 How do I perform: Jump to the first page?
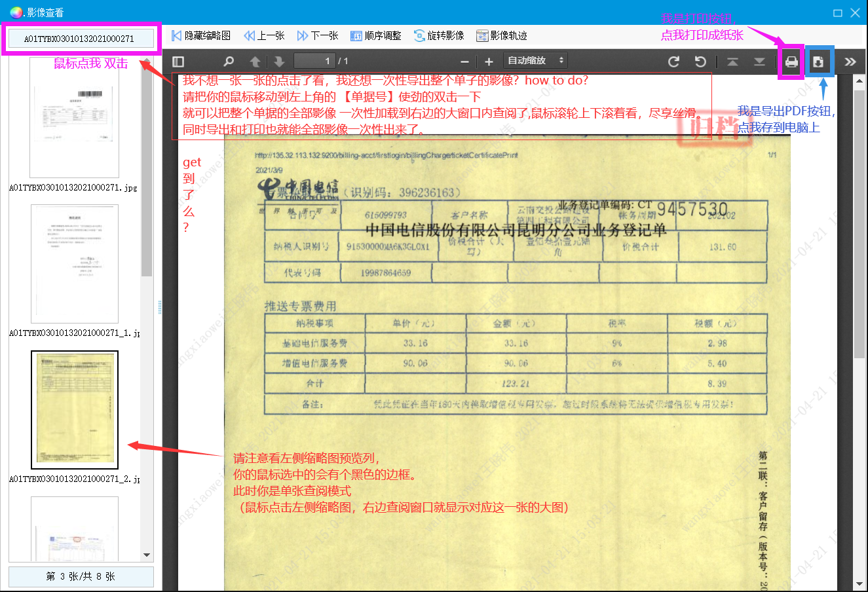point(732,62)
